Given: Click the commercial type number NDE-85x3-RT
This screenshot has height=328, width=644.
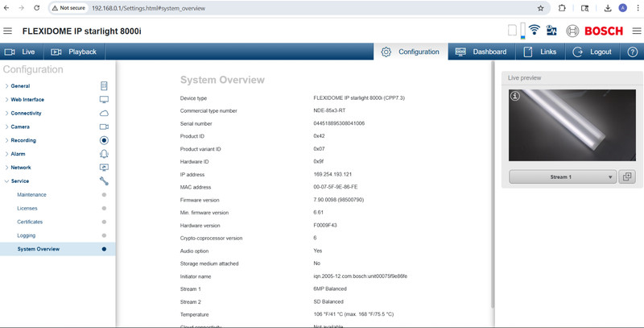Looking at the screenshot, I should [x=329, y=110].
